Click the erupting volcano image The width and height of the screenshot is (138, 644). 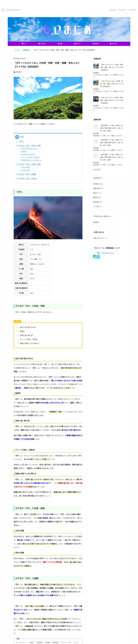48,218
